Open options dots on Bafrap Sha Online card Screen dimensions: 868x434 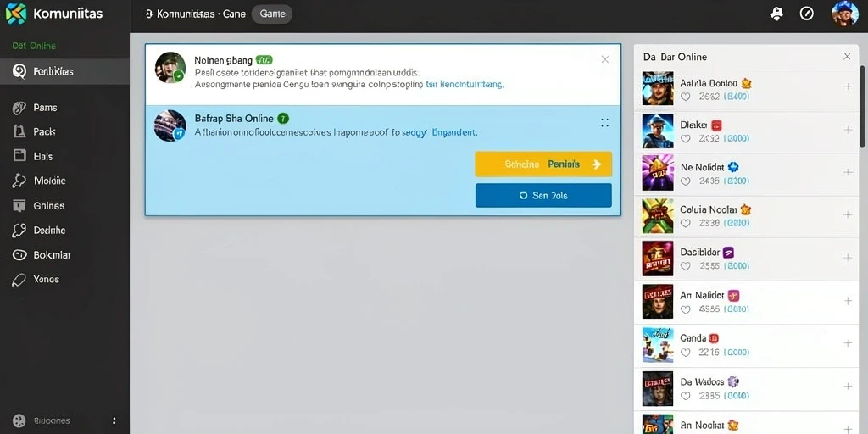point(604,123)
